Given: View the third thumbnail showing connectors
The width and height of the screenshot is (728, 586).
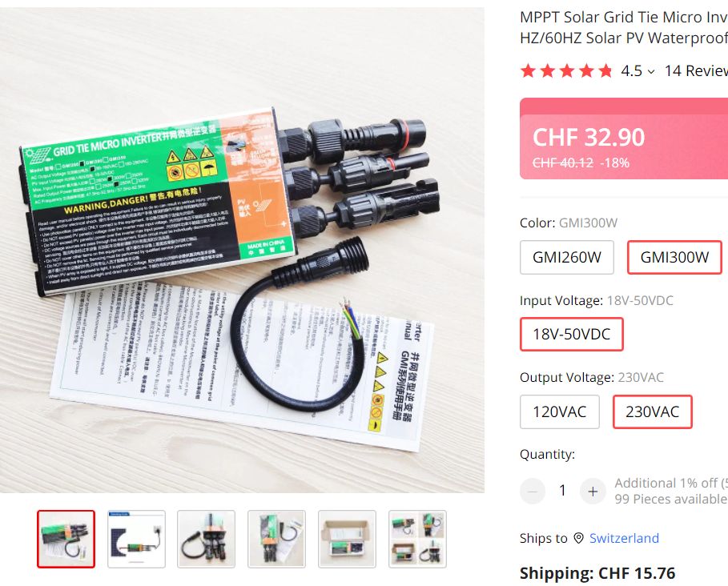Looking at the screenshot, I should coord(207,539).
